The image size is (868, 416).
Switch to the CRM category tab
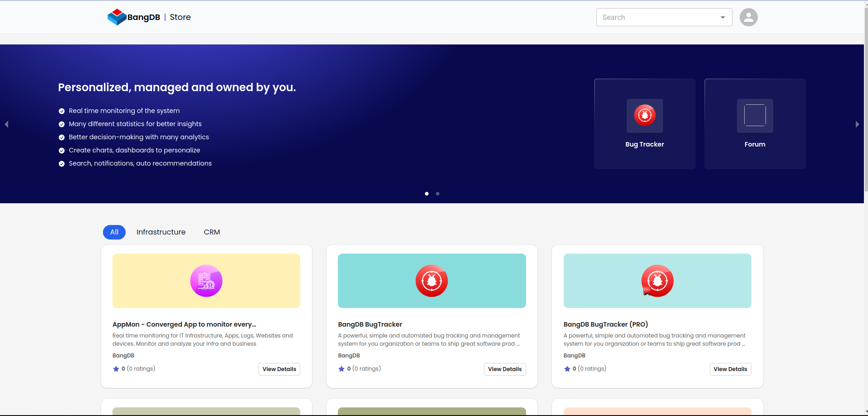pyautogui.click(x=212, y=232)
